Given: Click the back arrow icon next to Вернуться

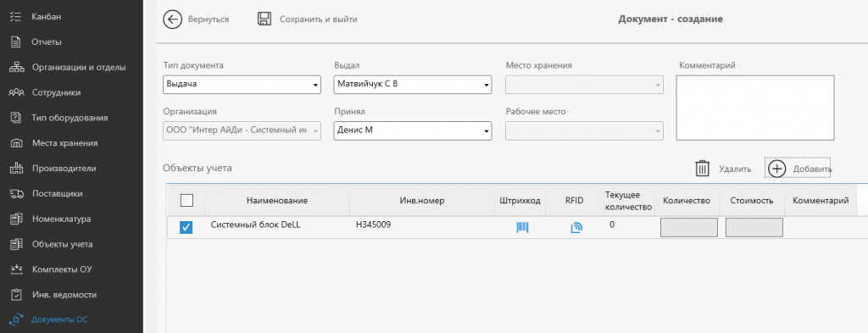Looking at the screenshot, I should pyautogui.click(x=172, y=19).
